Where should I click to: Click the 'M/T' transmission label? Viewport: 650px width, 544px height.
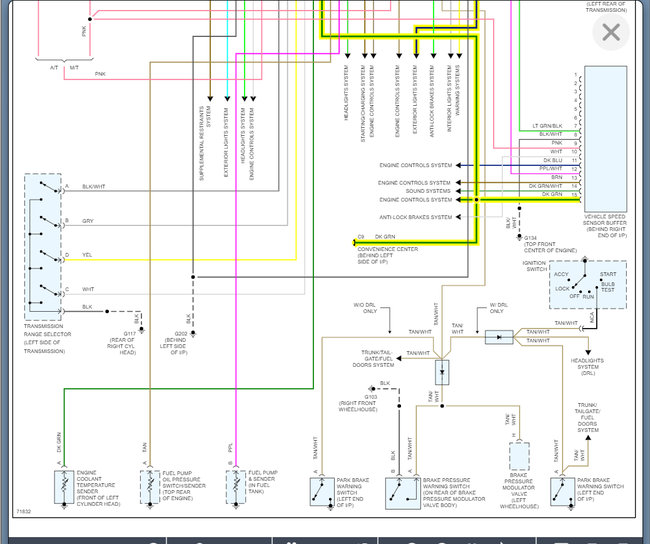pos(74,68)
